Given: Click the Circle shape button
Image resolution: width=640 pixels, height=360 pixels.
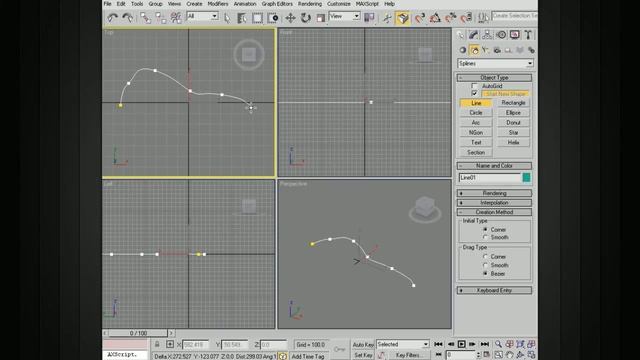Looking at the screenshot, I should 476,113.
